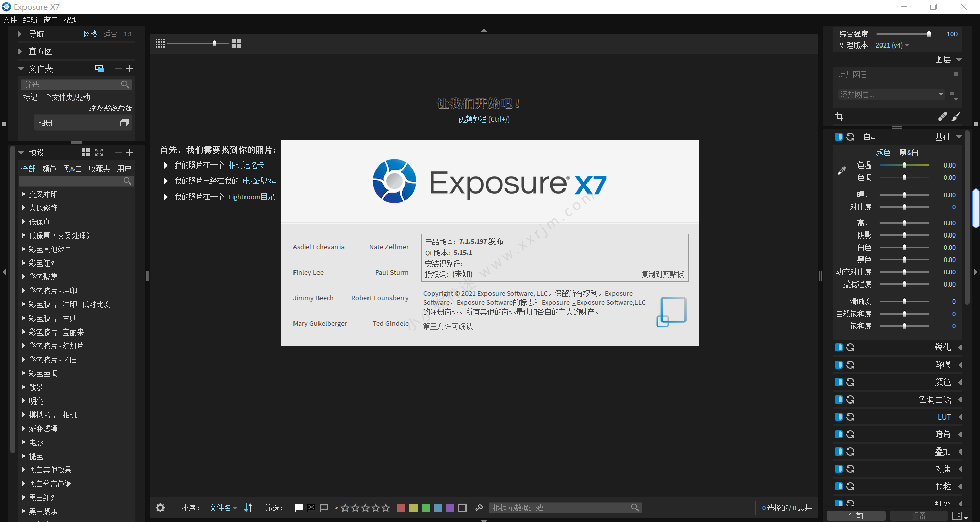This screenshot has height=522, width=980.
Task: Toggle the 颜色 panel enable switch
Action: coord(839,382)
